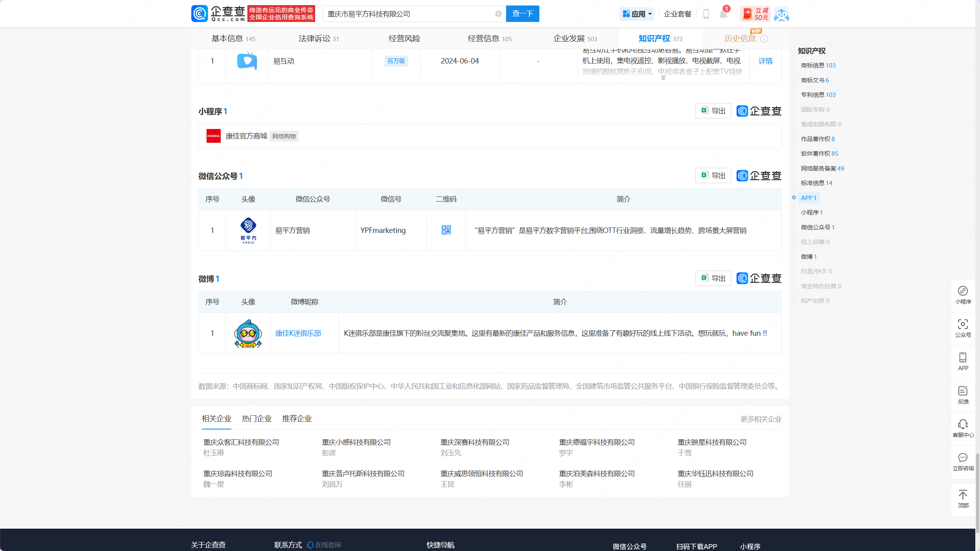Click the 查一下 search button
980x551 pixels.
point(523,14)
